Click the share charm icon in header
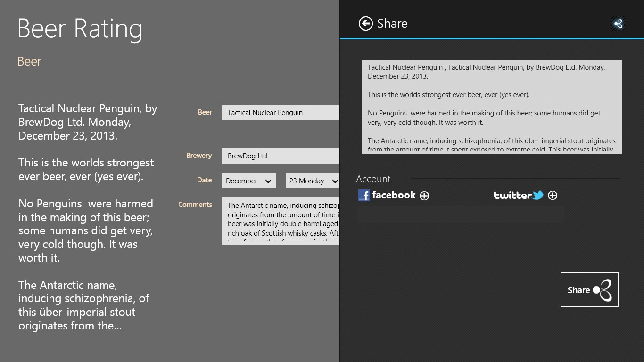The image size is (644, 362). pos(618,24)
